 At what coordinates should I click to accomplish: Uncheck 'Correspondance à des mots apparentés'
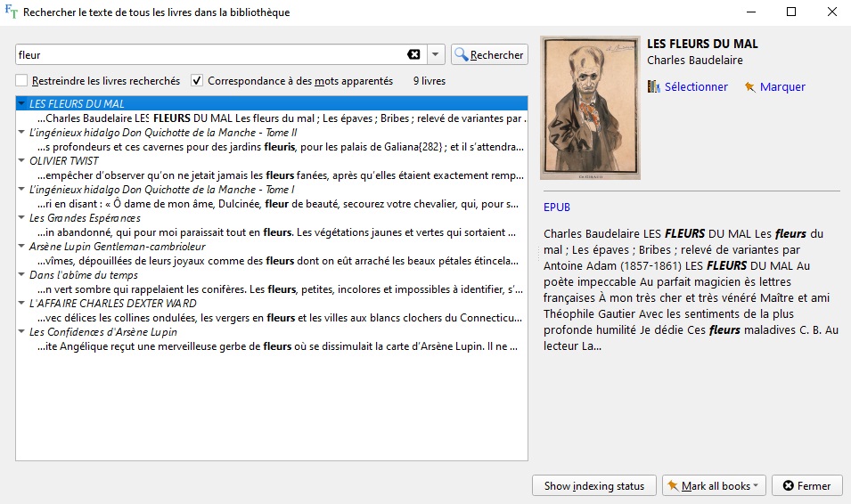[x=197, y=81]
